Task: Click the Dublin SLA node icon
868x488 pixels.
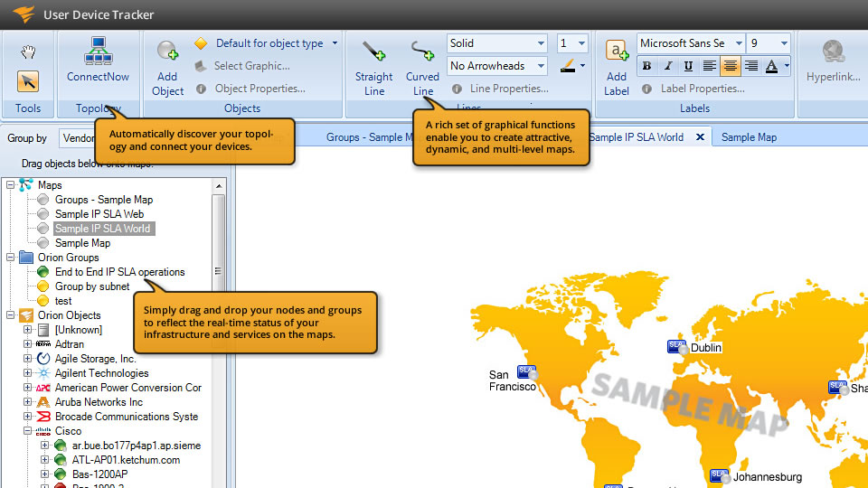Action: (x=676, y=347)
